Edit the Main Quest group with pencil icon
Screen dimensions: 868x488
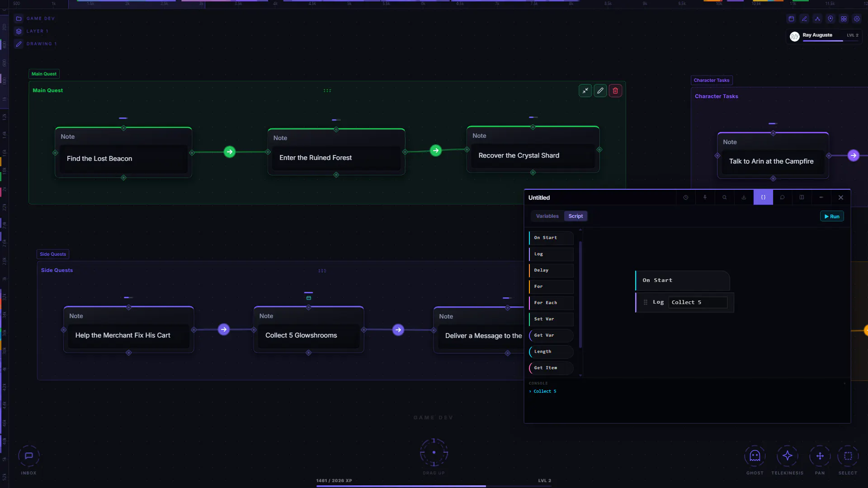600,91
